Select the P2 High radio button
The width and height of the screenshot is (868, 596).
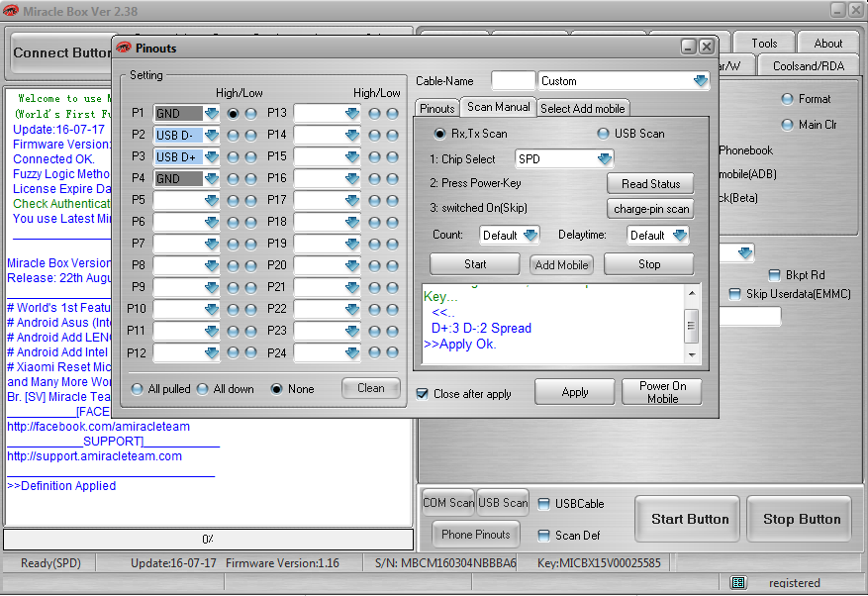point(233,135)
